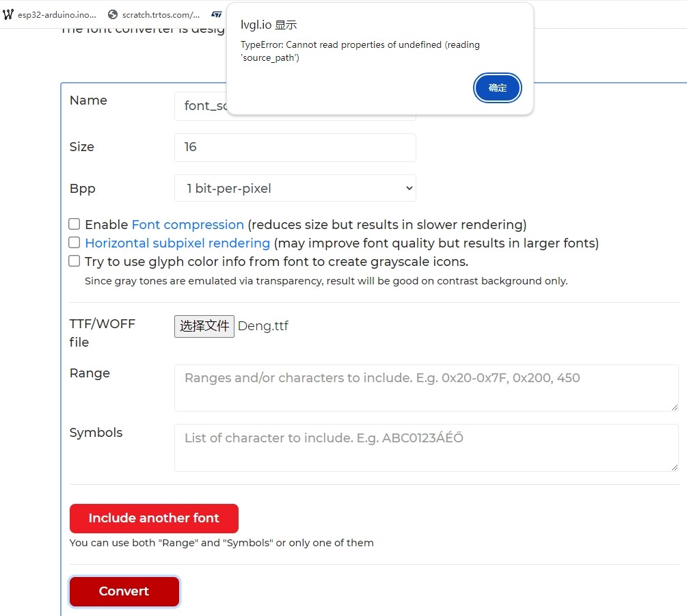The image size is (687, 616).
Task: Enable Horizontal subpixel rendering checkbox
Action: 75,242
